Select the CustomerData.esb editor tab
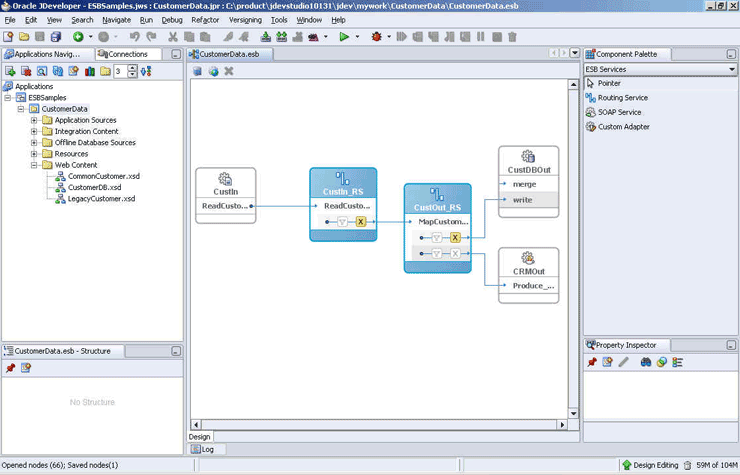Screen dimensions: 740x475 click(229, 54)
